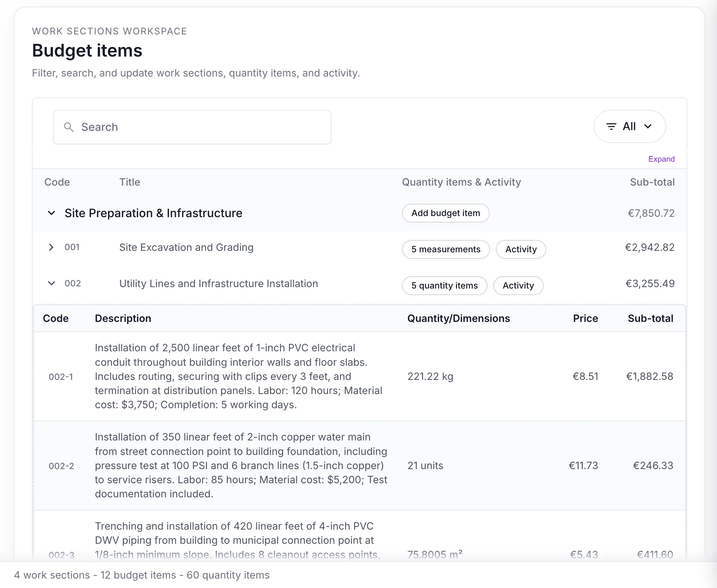Screen dimensions: 717x588
Task: Select budget item row 002-2
Action: tap(239, 465)
